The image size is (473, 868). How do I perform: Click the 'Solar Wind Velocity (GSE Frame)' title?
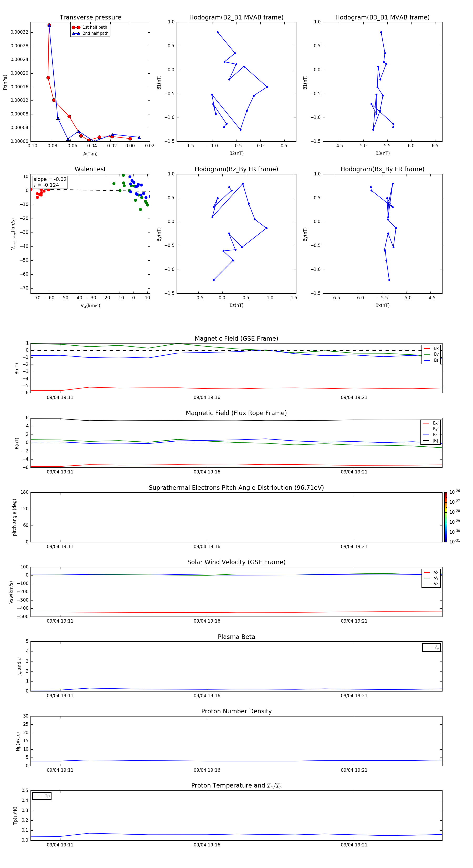click(236, 562)
